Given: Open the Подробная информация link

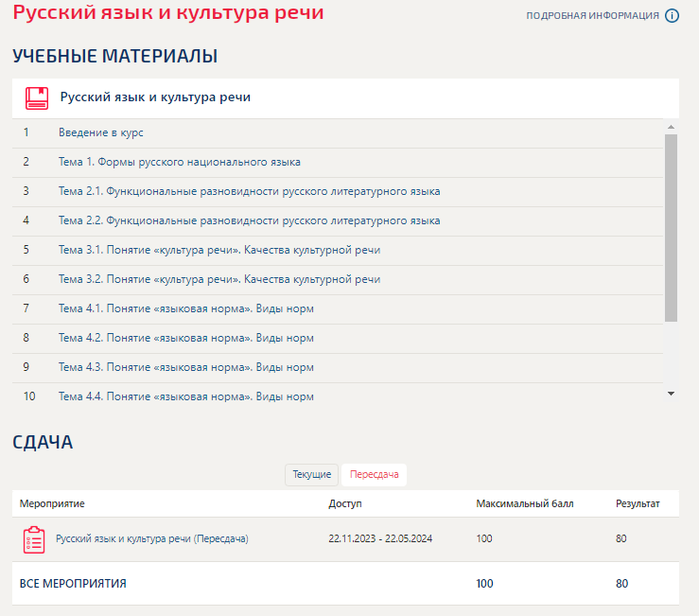Looking at the screenshot, I should pyautogui.click(x=592, y=15).
